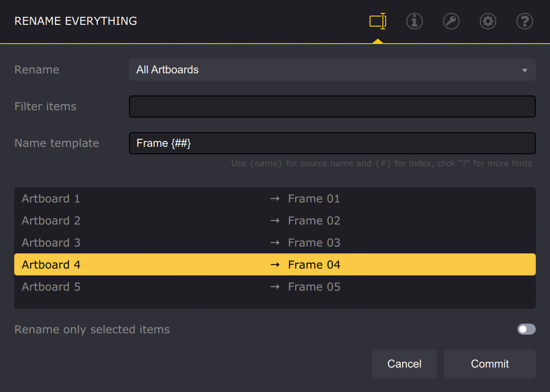Click inside the Filter items field
This screenshot has height=392, width=550.
(x=332, y=106)
